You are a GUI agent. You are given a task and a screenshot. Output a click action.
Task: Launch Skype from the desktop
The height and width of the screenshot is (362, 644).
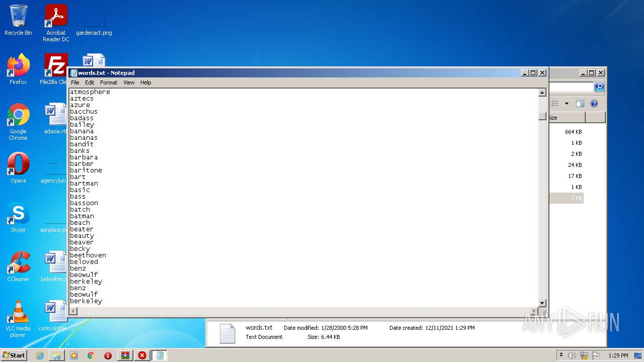(x=18, y=217)
